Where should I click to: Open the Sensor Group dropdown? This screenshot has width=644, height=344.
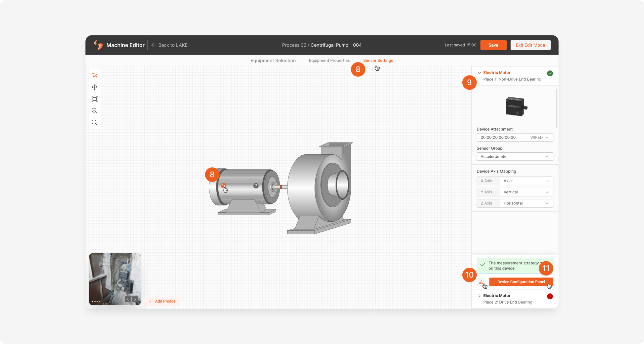pyautogui.click(x=514, y=156)
